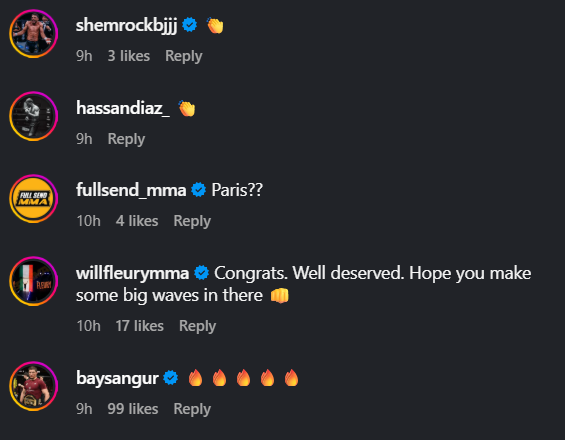Reply to willfleurymma's congrats comment
The height and width of the screenshot is (440, 565).
(x=197, y=326)
